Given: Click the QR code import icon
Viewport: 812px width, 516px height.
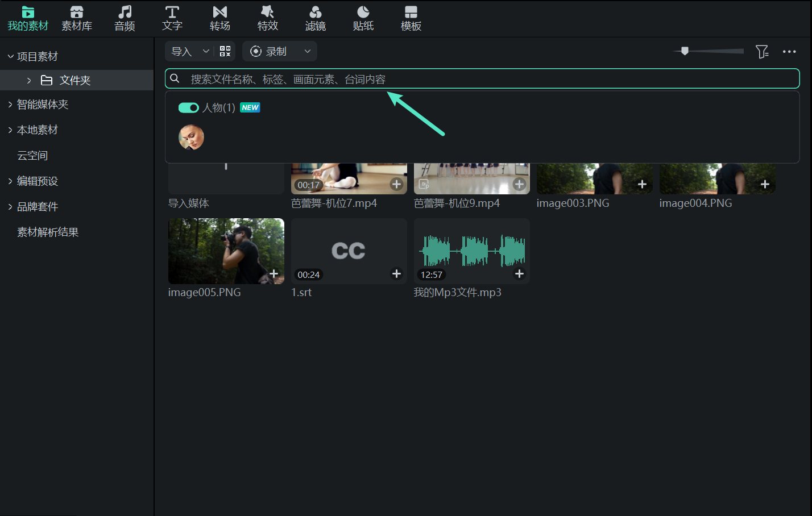Looking at the screenshot, I should coord(225,51).
